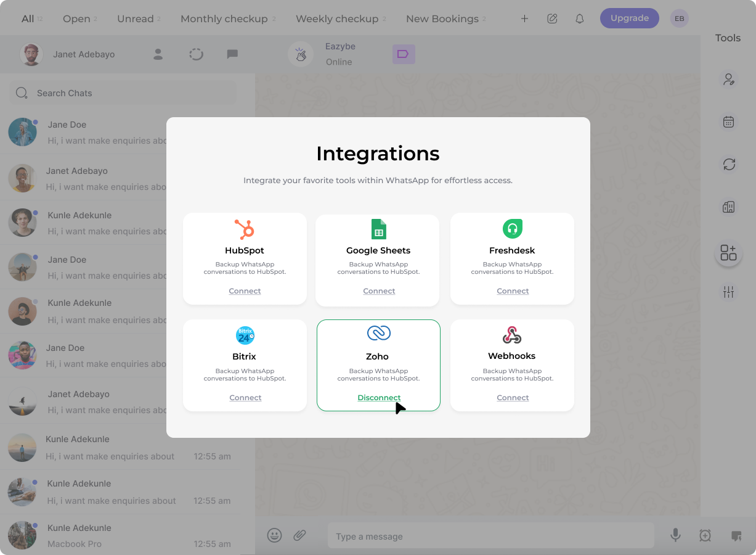Open the settings sliders tool icon

(728, 292)
